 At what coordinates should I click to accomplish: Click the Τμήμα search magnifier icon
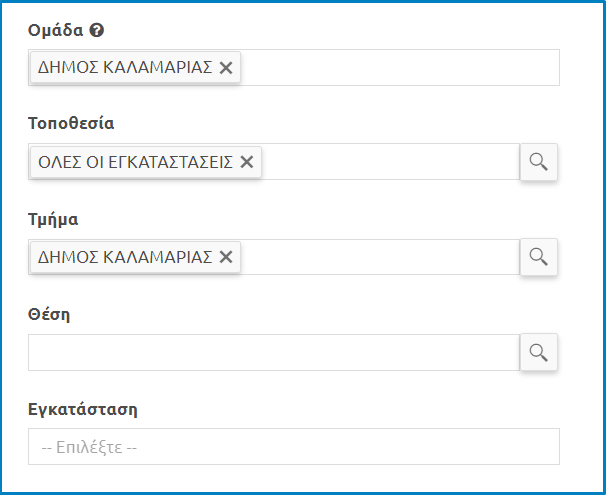tap(538, 257)
